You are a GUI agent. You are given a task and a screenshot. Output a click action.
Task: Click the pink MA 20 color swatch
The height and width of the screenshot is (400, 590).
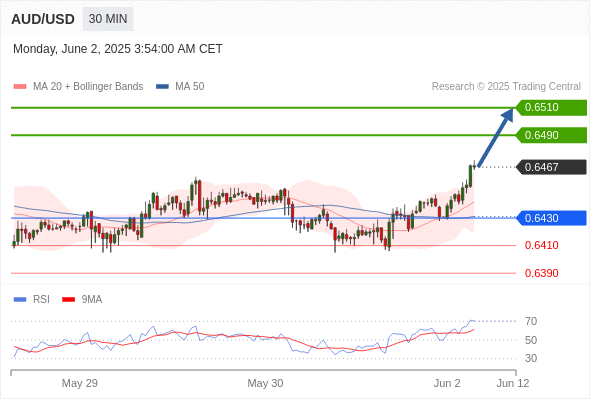20,87
